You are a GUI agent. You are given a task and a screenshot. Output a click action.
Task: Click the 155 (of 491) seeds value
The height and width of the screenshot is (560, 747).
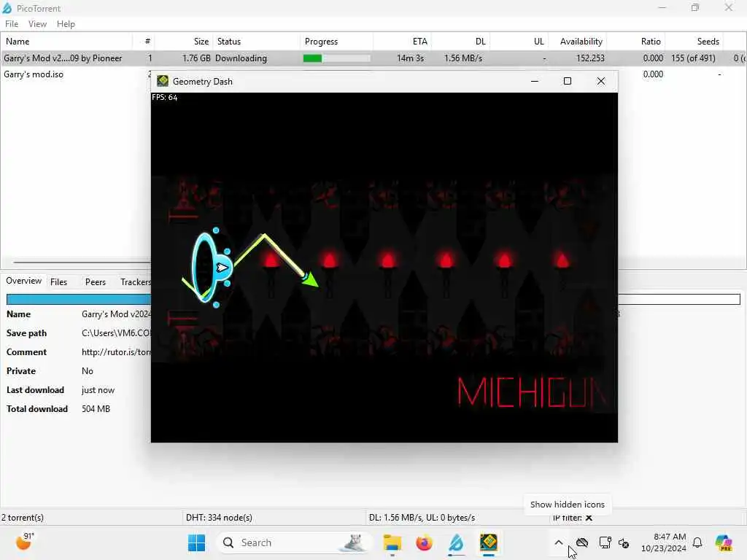[693, 58]
